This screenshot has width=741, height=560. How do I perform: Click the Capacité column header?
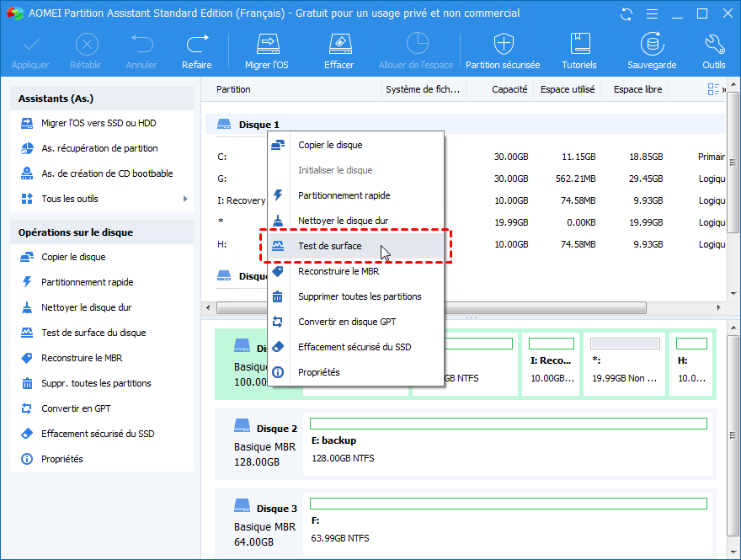(509, 89)
